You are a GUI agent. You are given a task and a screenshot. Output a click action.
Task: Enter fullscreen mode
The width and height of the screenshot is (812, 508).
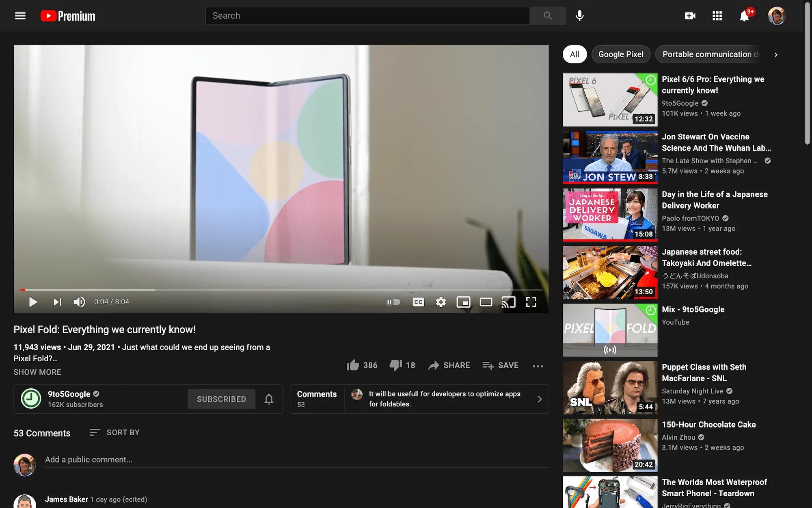531,302
